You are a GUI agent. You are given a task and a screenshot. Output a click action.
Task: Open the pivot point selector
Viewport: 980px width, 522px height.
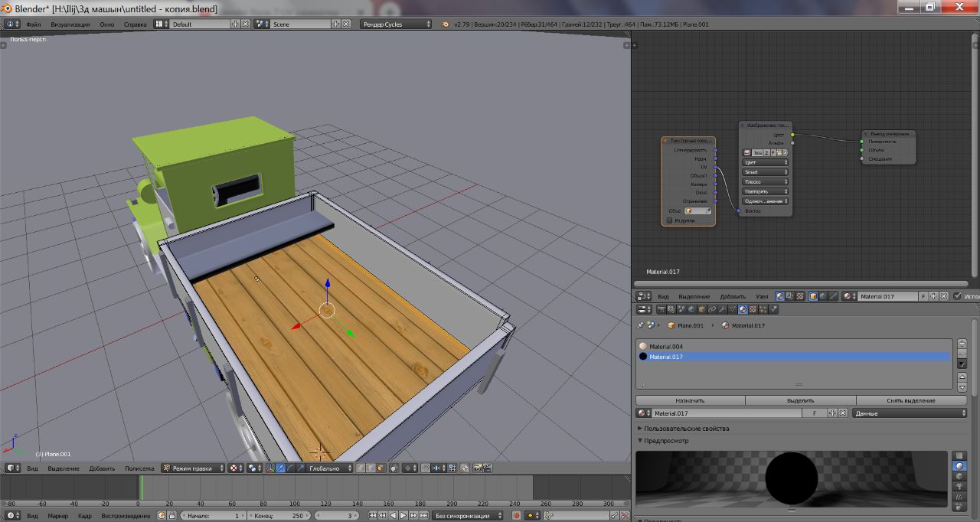tap(255, 468)
